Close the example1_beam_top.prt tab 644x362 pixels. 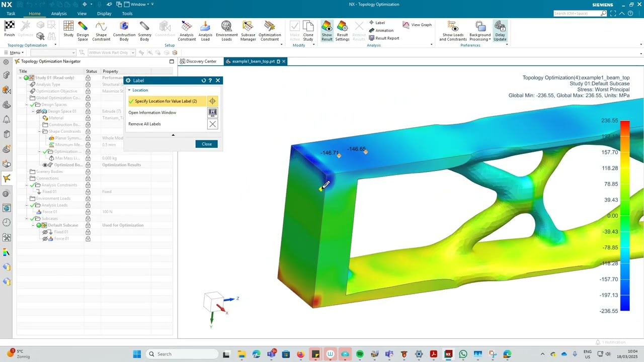click(x=284, y=61)
